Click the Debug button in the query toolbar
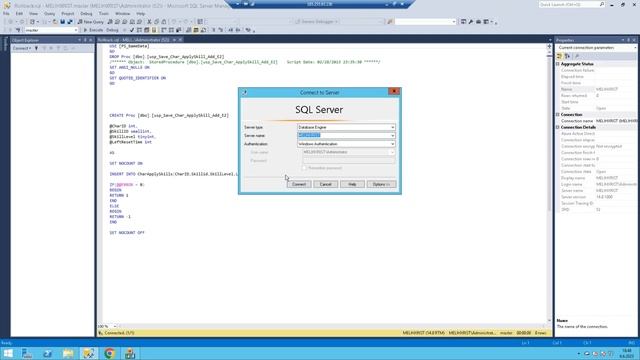 point(112,30)
